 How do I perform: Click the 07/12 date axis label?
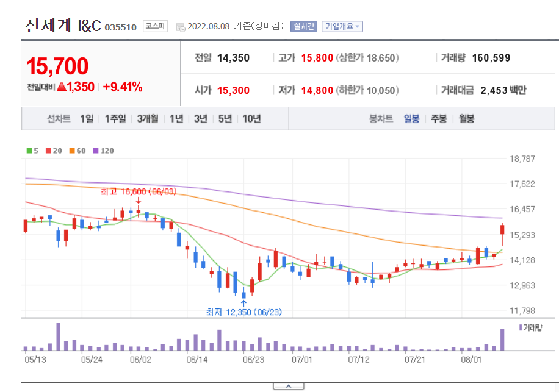coord(359,360)
